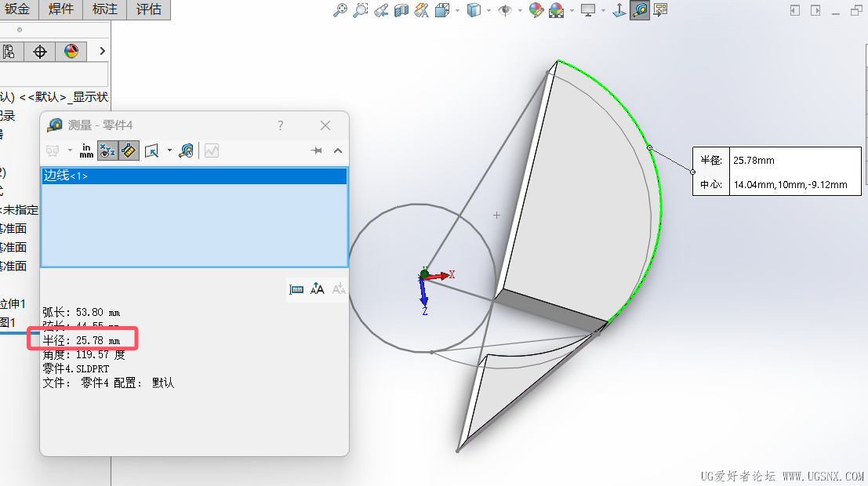The image size is (868, 486).
Task: Pin the Measure dialog with the pushpin
Action: tap(316, 151)
